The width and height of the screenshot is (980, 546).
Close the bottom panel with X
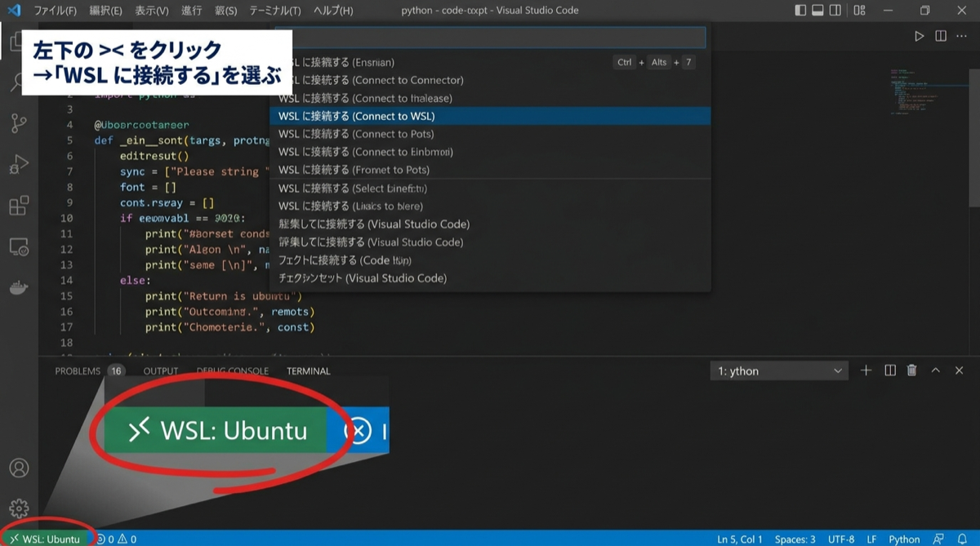959,371
